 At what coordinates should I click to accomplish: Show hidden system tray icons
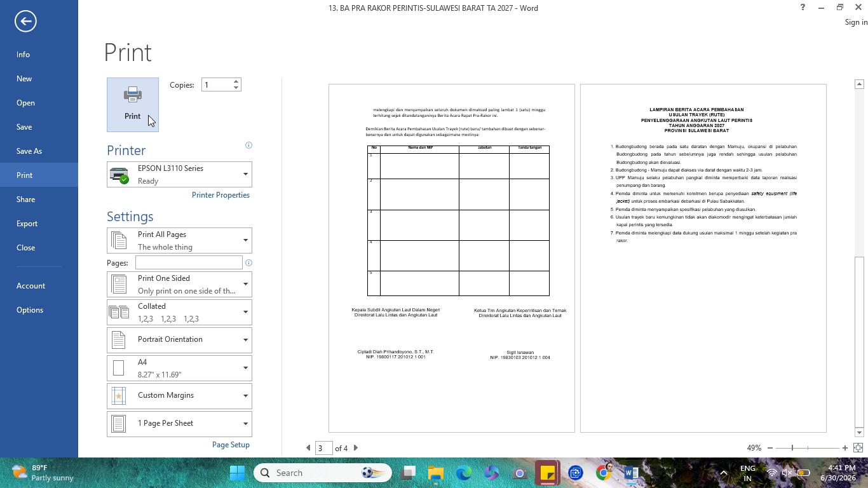pyautogui.click(x=723, y=473)
